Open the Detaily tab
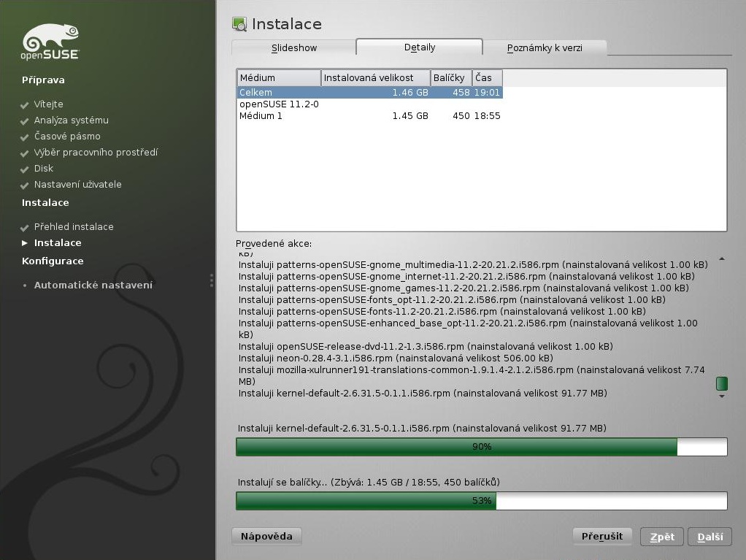Screen dimensions: 746x560 coord(420,47)
